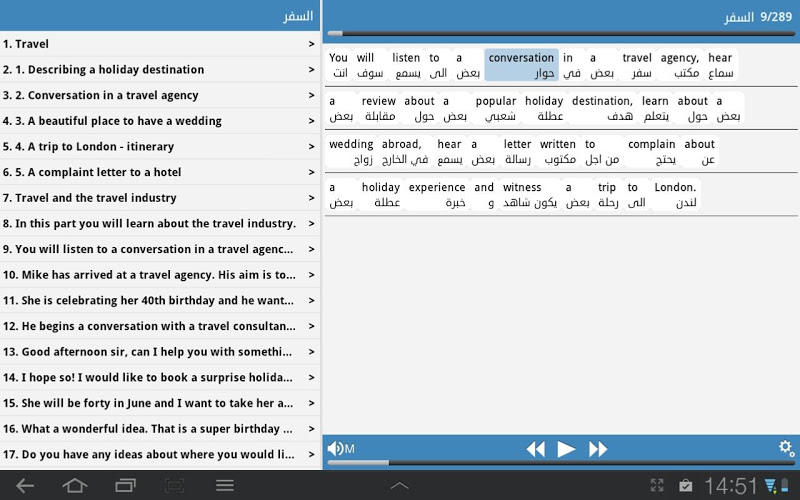This screenshot has width=800, height=500.
Task: Open chevron for 'Describing a holiday destination'
Action: pyautogui.click(x=311, y=69)
